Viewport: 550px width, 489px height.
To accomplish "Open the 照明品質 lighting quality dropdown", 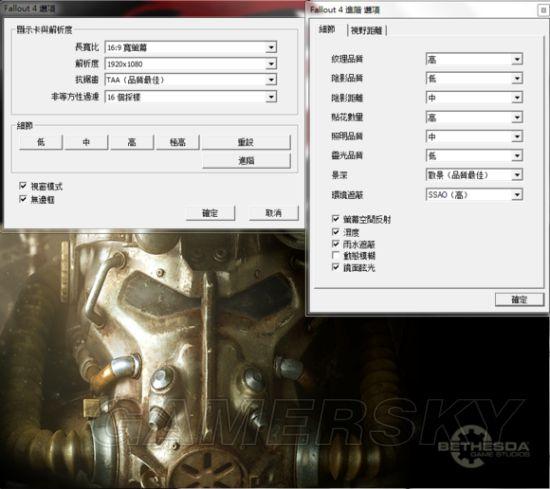I will pyautogui.click(x=474, y=136).
